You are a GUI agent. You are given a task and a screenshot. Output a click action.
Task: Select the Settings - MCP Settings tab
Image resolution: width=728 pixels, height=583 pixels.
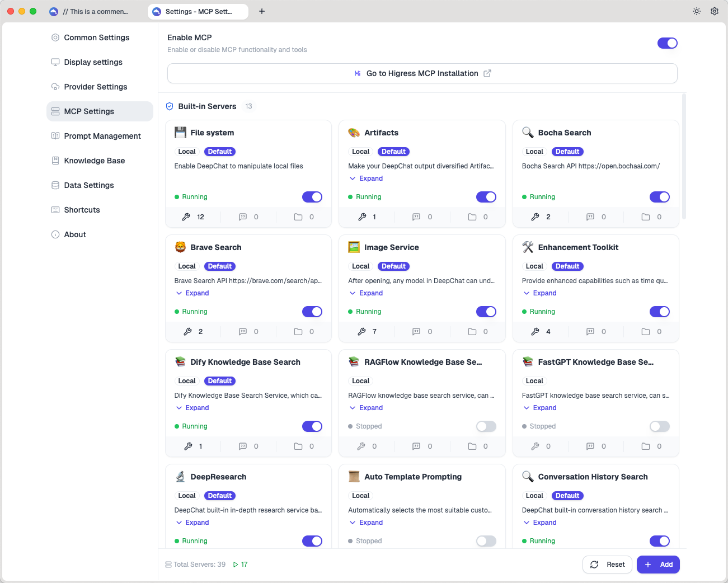click(x=198, y=11)
